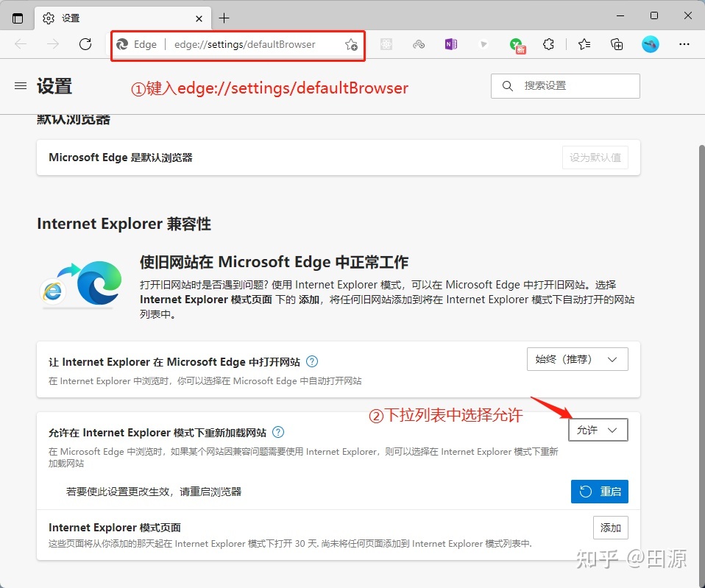The width and height of the screenshot is (705, 588).
Task: Open the Settings and more ellipsis menu
Action: click(684, 44)
